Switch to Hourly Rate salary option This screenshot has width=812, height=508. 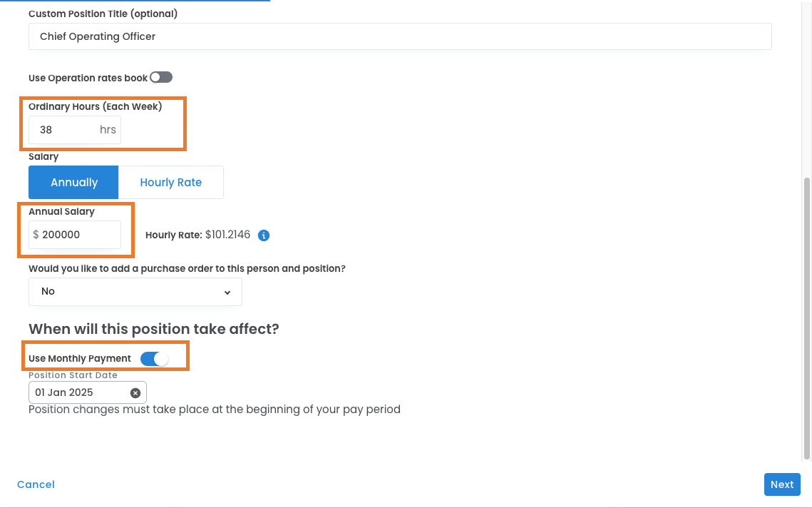pos(170,183)
